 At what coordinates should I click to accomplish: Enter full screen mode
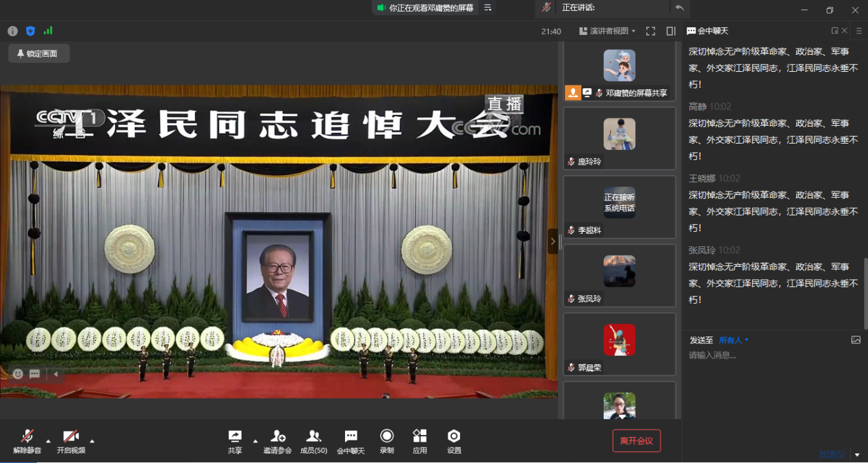pos(650,31)
